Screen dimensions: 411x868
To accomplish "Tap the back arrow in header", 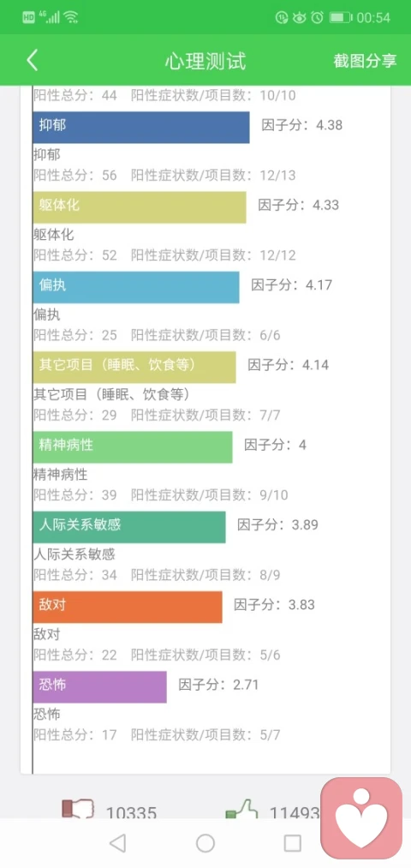I will pyautogui.click(x=32, y=60).
